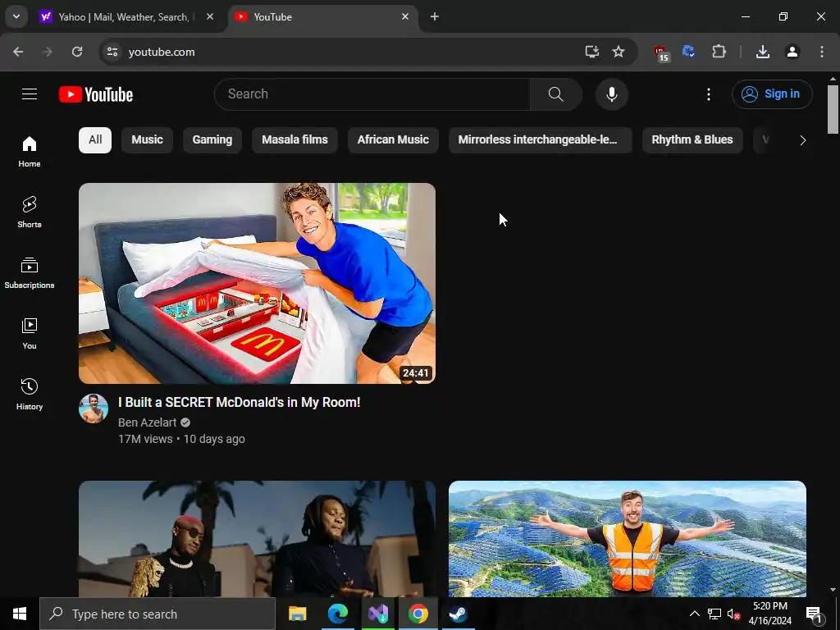Open the Windows Start menu
The width and height of the screenshot is (840, 630).
coord(20,614)
